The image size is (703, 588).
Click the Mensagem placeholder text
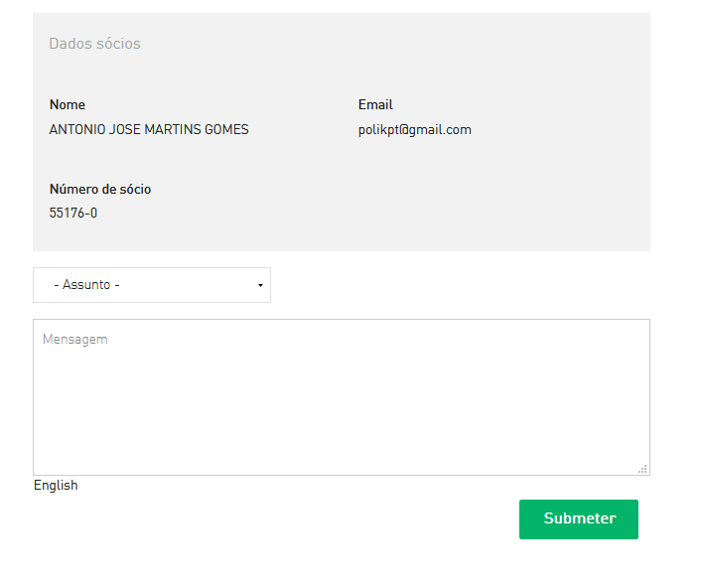(75, 340)
